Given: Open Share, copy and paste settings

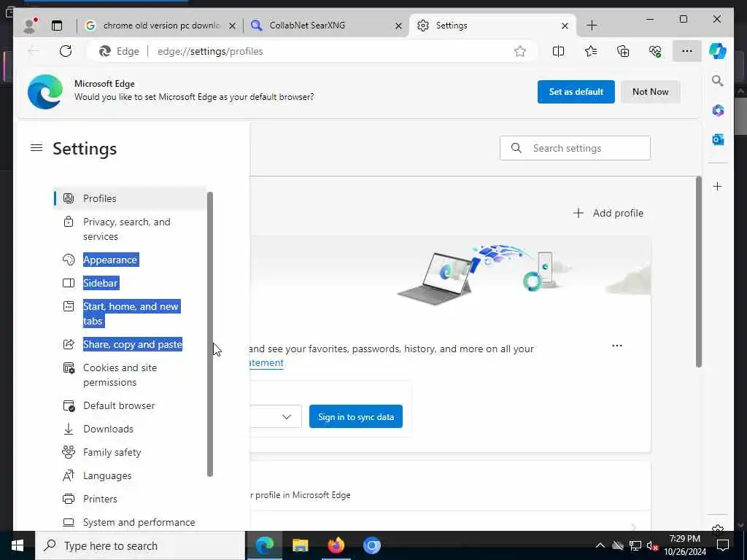Looking at the screenshot, I should 130,344.
